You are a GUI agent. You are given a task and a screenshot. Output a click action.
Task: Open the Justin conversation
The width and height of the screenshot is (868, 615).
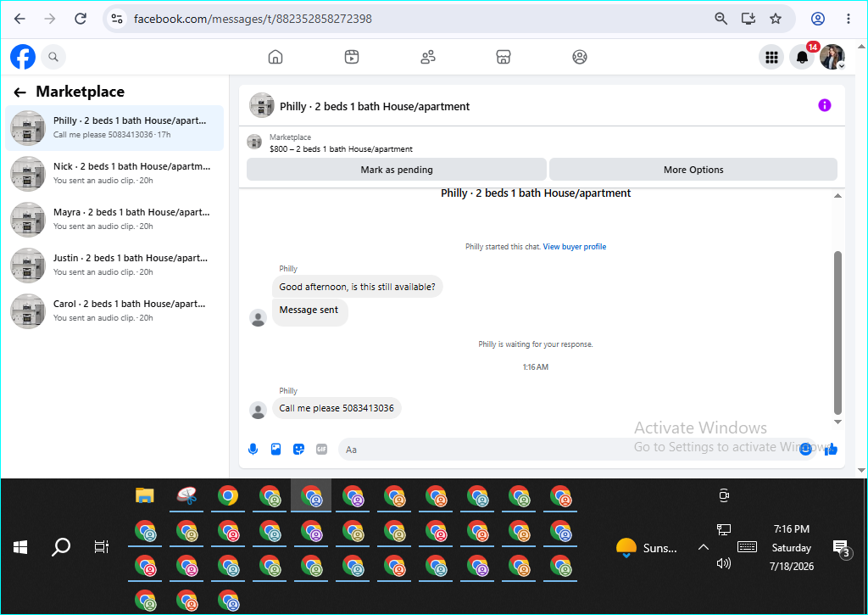[114, 266]
